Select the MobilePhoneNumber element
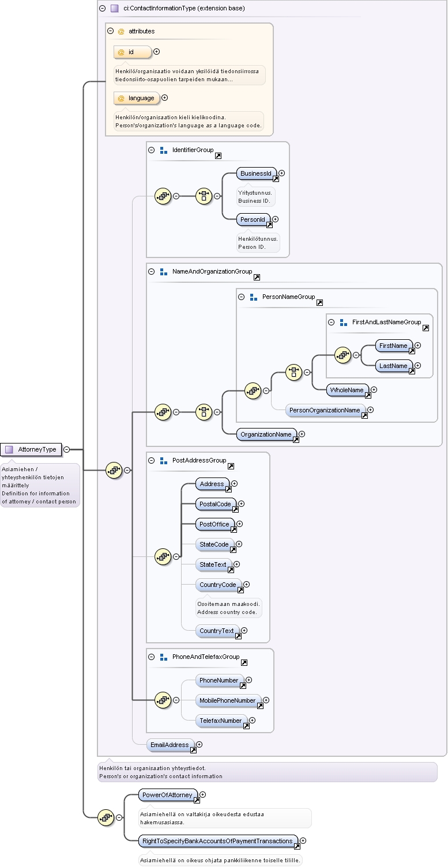Image resolution: width=448 pixels, height=868 pixels. point(228,700)
